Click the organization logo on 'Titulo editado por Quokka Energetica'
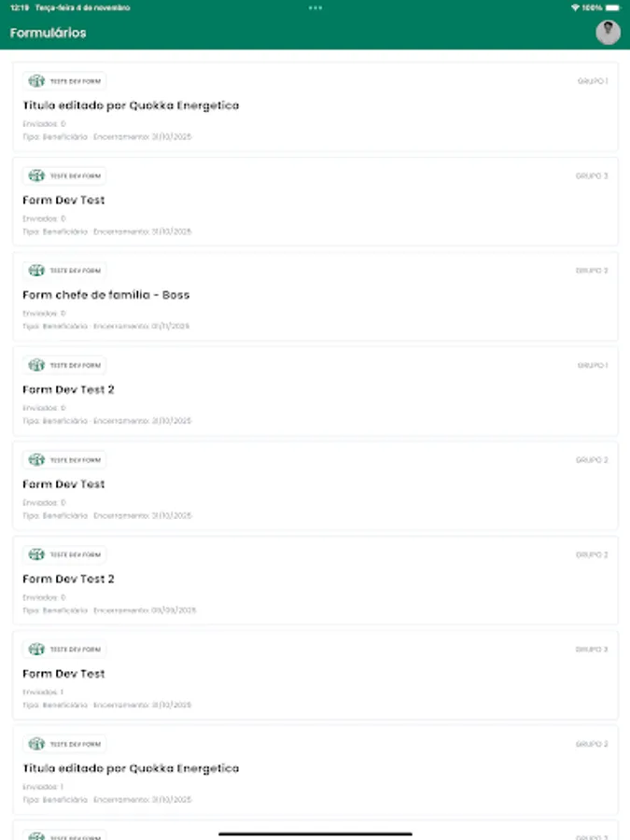 (x=37, y=80)
